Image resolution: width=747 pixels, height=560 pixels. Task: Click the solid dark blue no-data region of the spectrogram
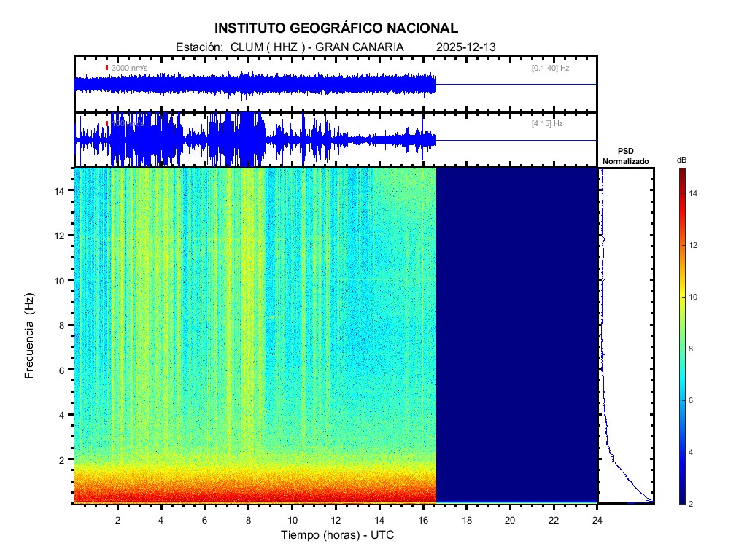[x=516, y=335]
